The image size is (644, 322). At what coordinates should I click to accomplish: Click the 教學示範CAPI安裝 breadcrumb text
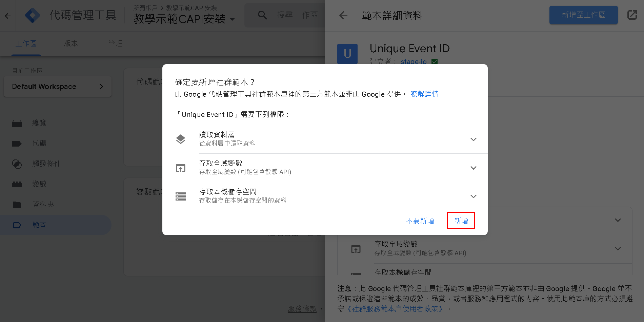(x=191, y=7)
